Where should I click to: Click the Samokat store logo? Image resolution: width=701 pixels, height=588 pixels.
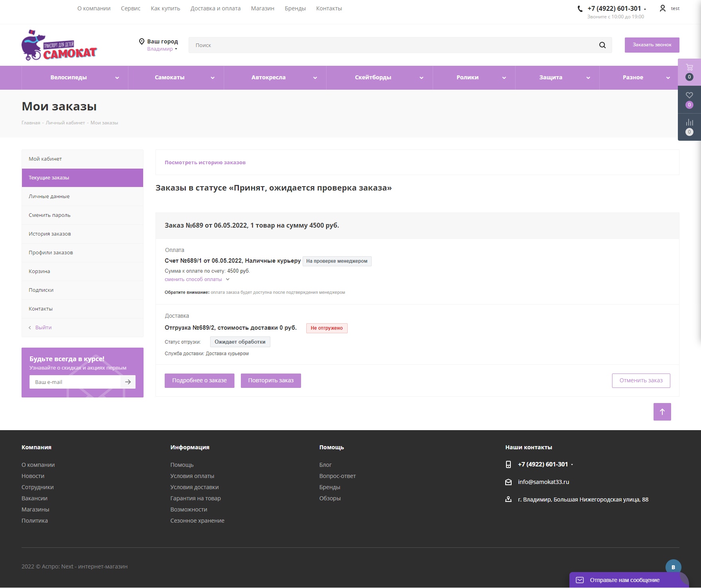[59, 45]
